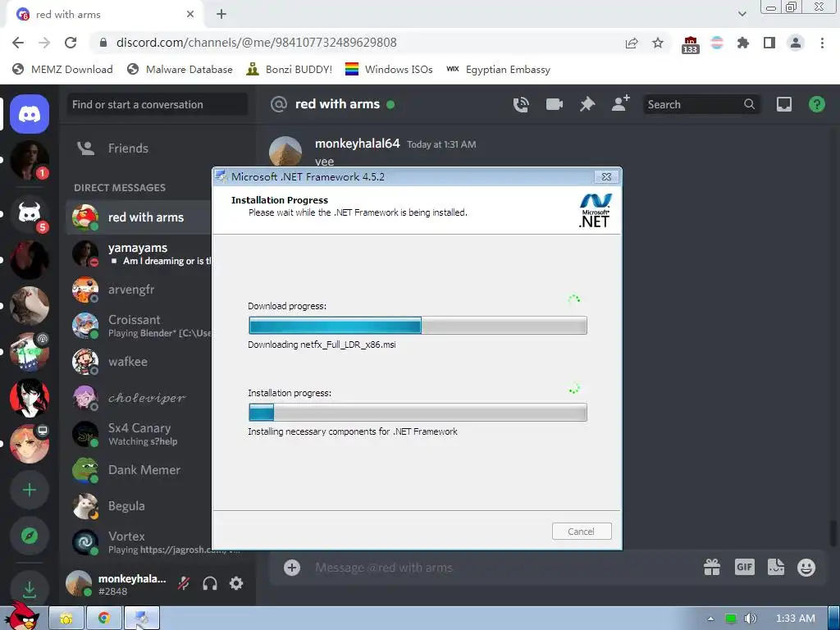Open the sticker picker icon
The width and height of the screenshot is (840, 630).
pyautogui.click(x=776, y=567)
